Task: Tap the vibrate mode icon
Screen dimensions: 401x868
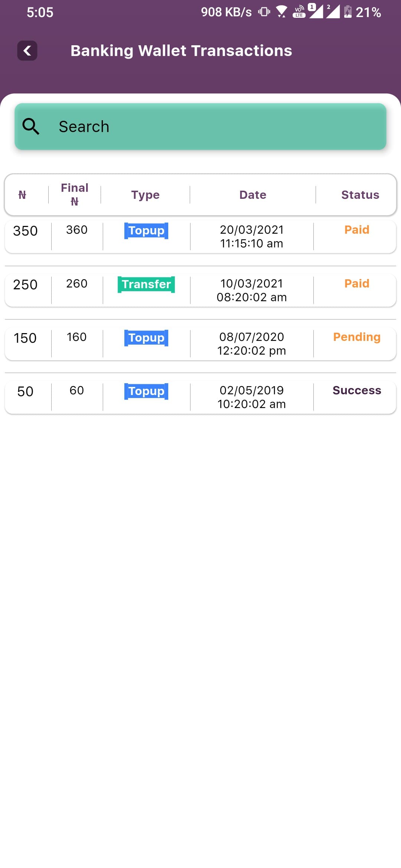Action: click(x=264, y=12)
